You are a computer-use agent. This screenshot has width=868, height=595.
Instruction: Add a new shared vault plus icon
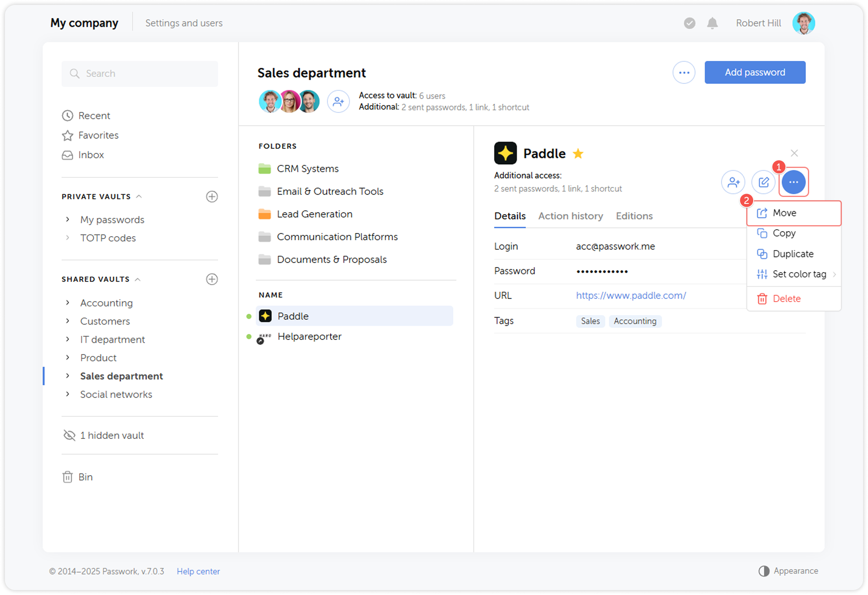pos(212,279)
